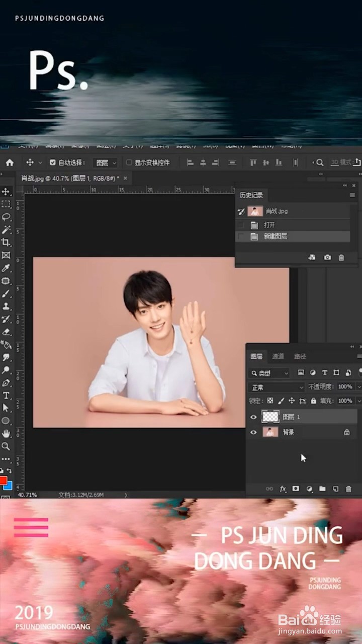Viewport: 362px width, 644px height.
Task: Create new document from current state
Action: 312,257
